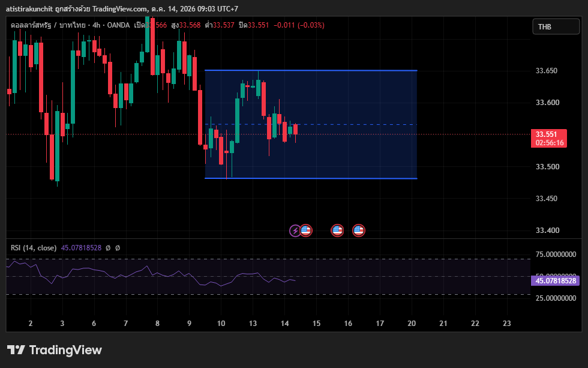588x368 pixels.
Task: Click the close value ปิด33.551 in legend
Action: coord(253,25)
